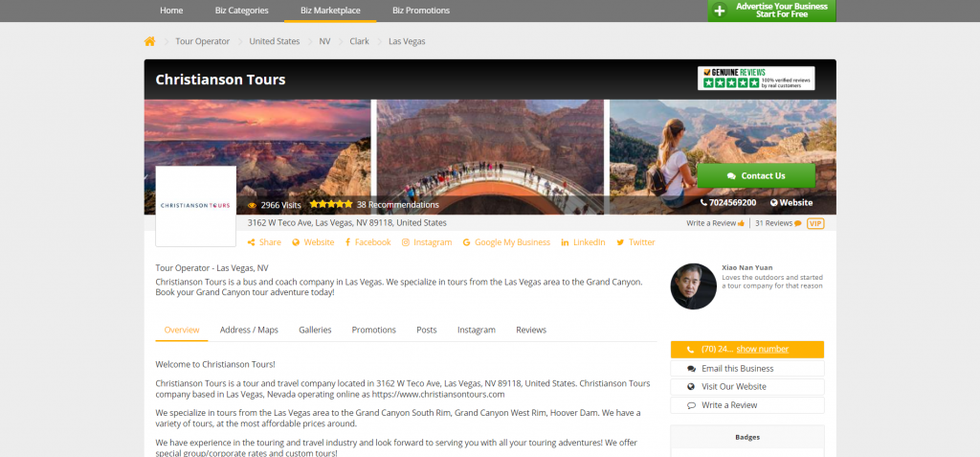This screenshot has height=457, width=980.
Task: Click the 31 Reviews link
Action: click(x=777, y=223)
